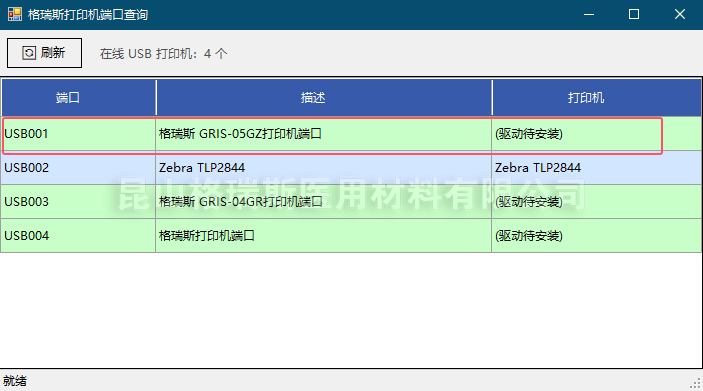Select the 端口 column header

click(x=78, y=98)
